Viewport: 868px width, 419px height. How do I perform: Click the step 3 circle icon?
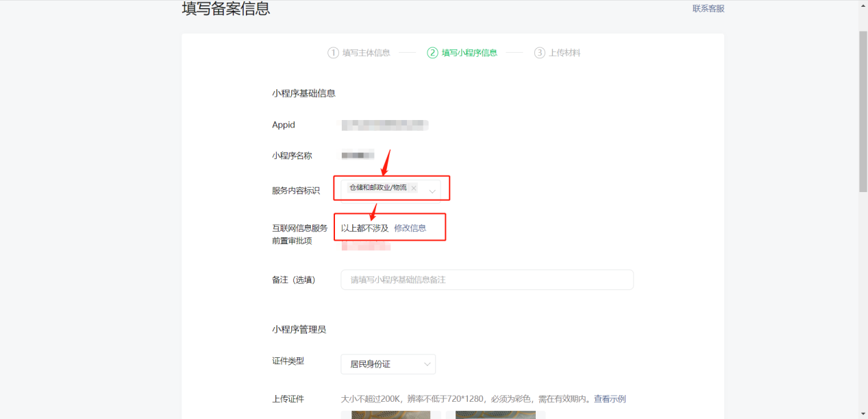pos(540,53)
